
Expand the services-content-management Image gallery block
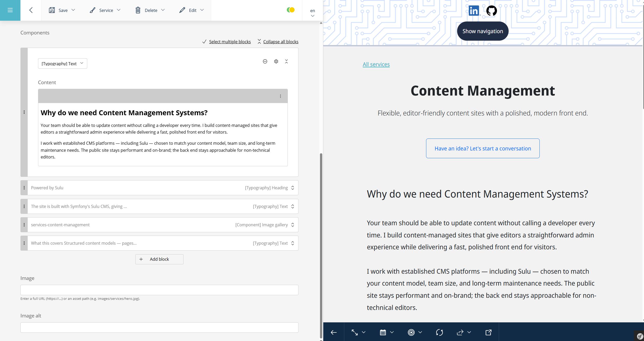[292, 225]
